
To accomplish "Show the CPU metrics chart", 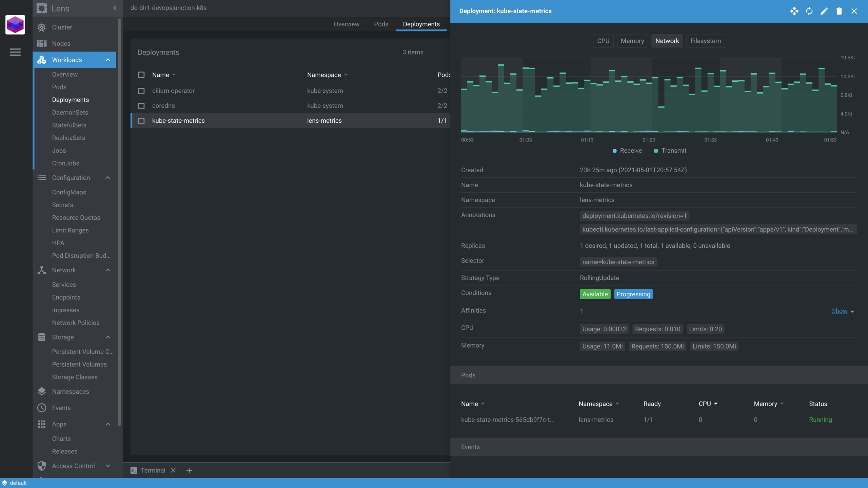I will tap(603, 41).
